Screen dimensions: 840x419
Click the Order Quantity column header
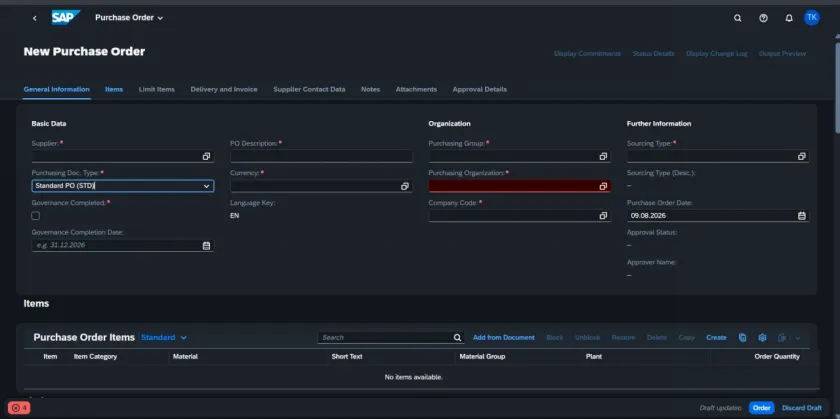pos(777,356)
